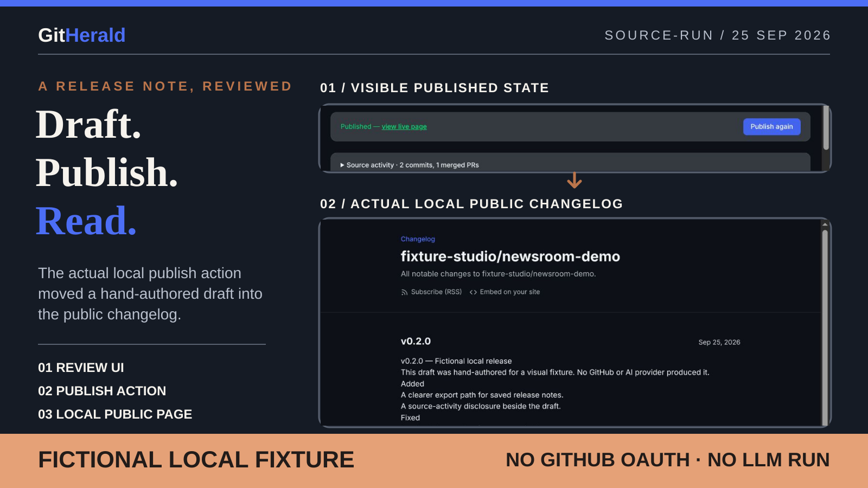Click the '01 / VISIBLE PUBLISHED STATE' heading
868x488 pixels.
click(x=435, y=88)
